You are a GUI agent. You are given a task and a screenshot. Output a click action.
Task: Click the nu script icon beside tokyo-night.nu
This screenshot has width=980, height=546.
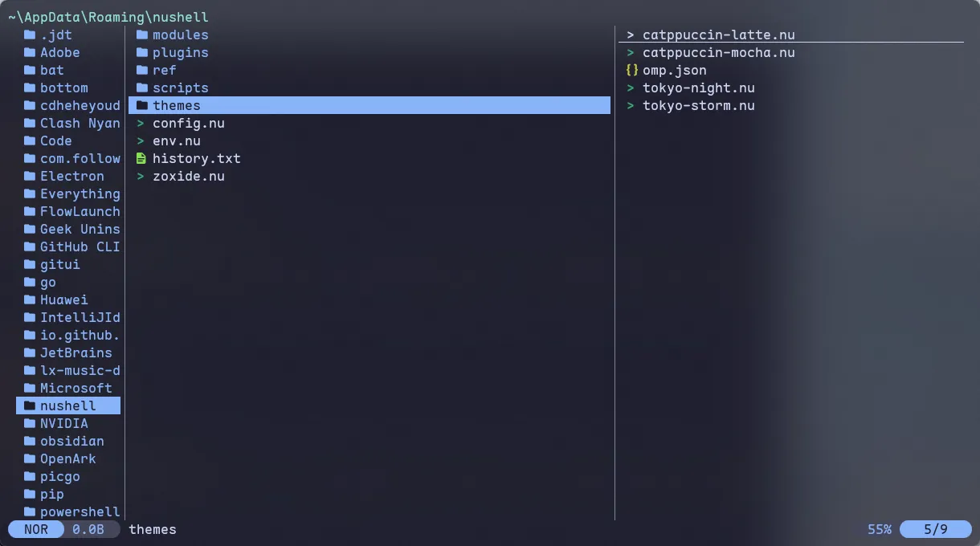pos(631,88)
